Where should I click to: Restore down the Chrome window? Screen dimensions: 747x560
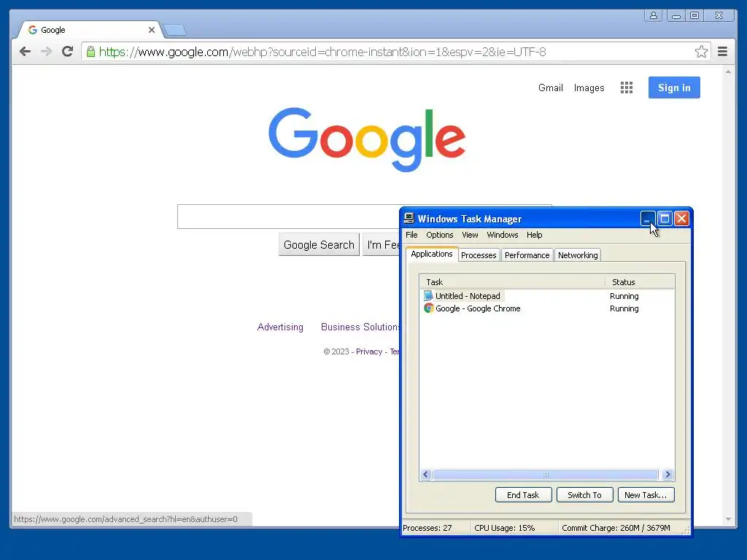click(694, 16)
